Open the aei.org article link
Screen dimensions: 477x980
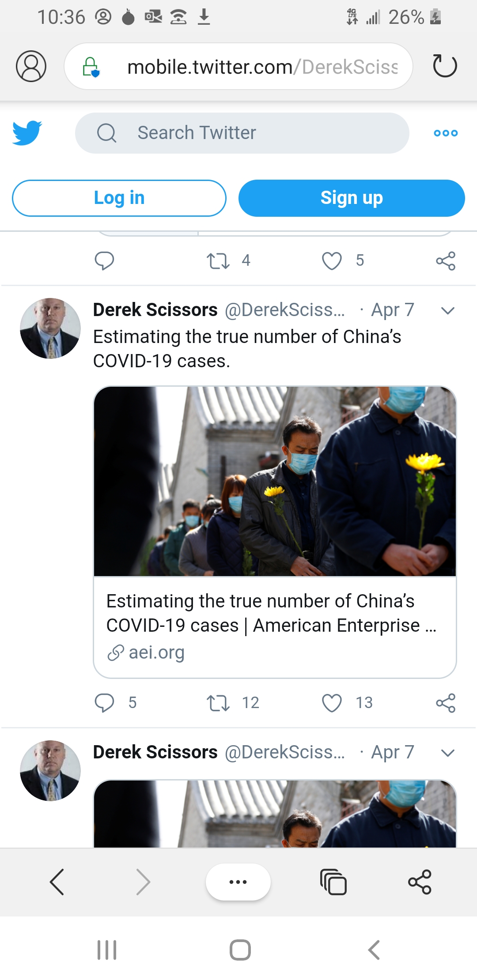click(157, 652)
